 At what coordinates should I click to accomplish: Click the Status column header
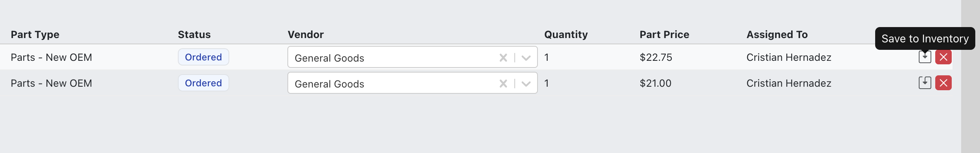tap(194, 35)
